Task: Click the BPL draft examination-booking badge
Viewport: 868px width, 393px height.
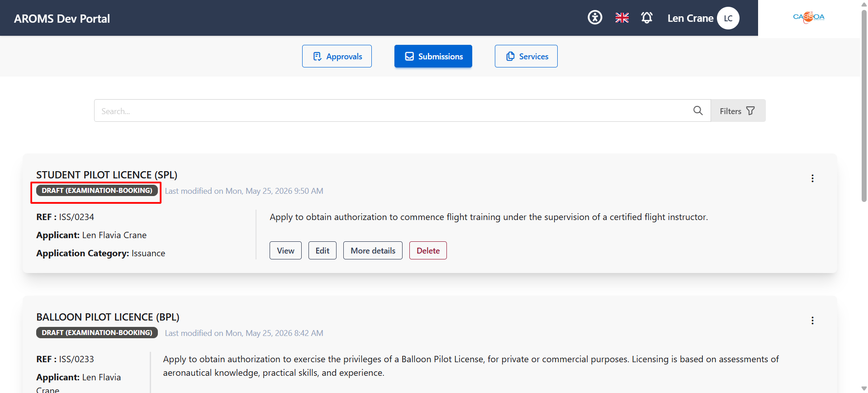Action: [x=97, y=333]
